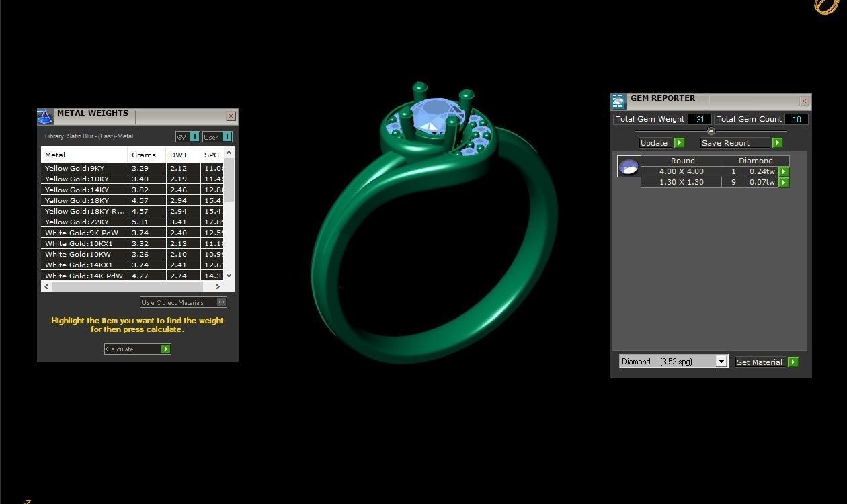The width and height of the screenshot is (847, 504).
Task: Click the Save Report button label
Action: point(725,143)
